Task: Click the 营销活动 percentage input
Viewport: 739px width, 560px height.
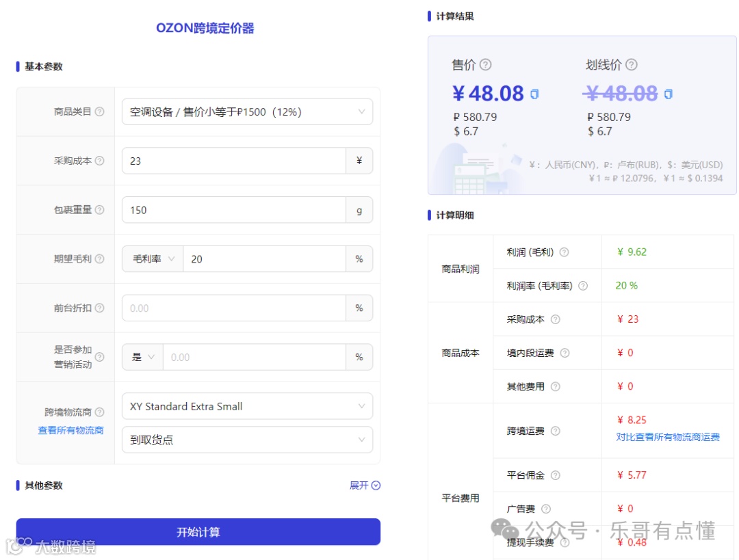Action: (x=255, y=357)
